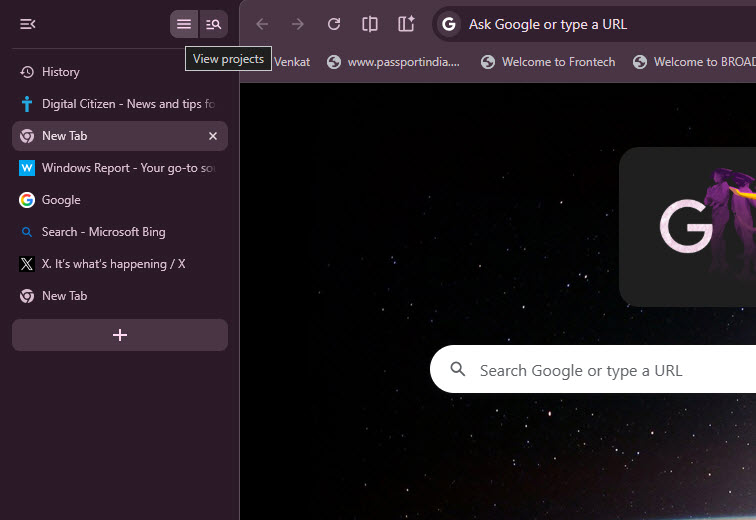This screenshot has height=520, width=756.
Task: Open the Venkat bookmark
Action: click(x=291, y=62)
